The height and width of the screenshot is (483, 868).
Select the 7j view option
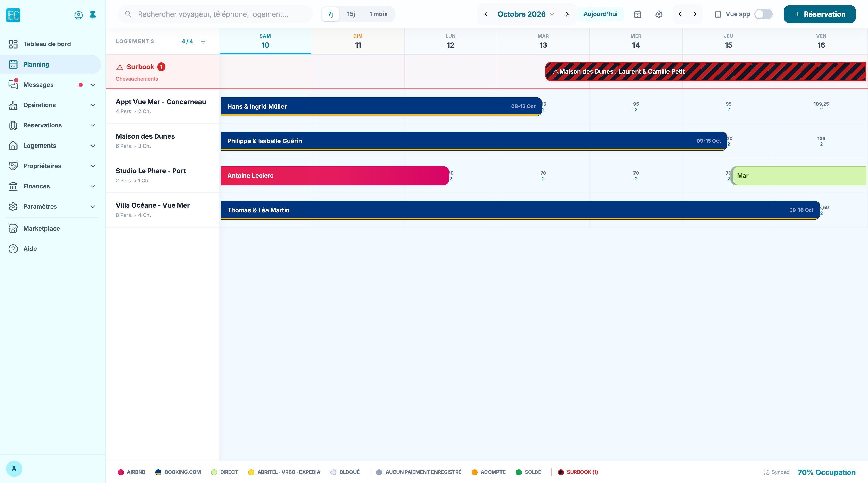[x=330, y=14]
